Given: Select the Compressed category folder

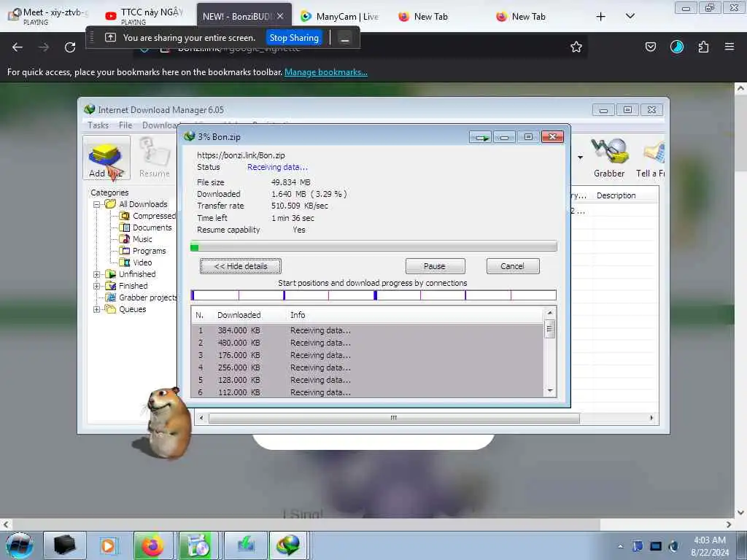Looking at the screenshot, I should coord(147,216).
